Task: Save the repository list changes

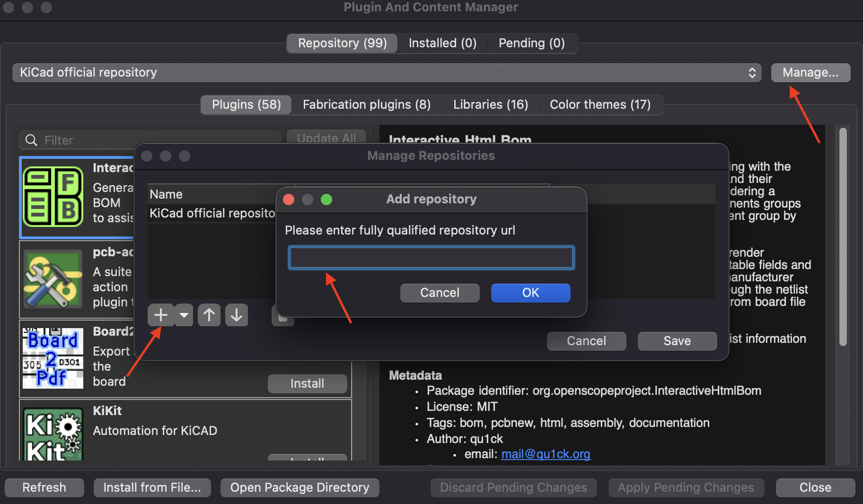Action: click(677, 341)
